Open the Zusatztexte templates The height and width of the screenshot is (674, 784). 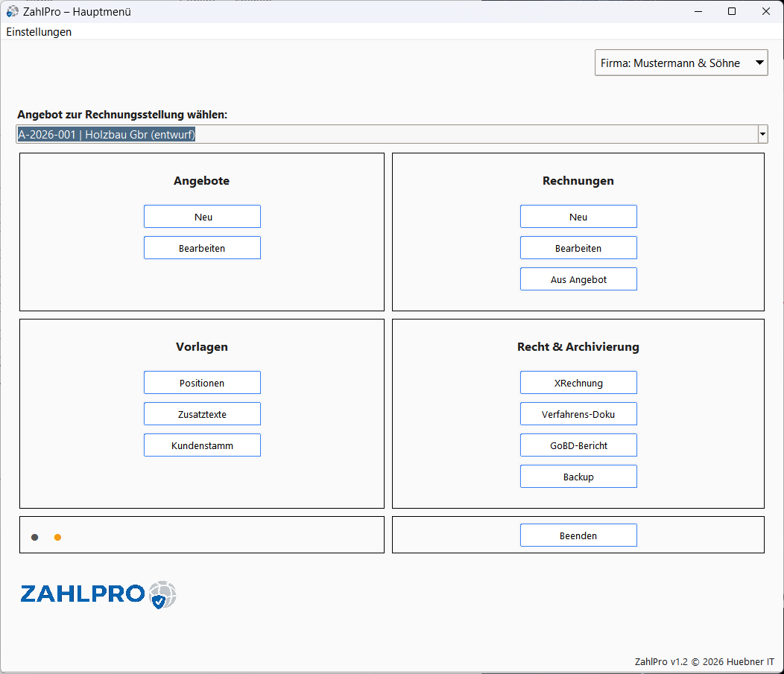[202, 414]
